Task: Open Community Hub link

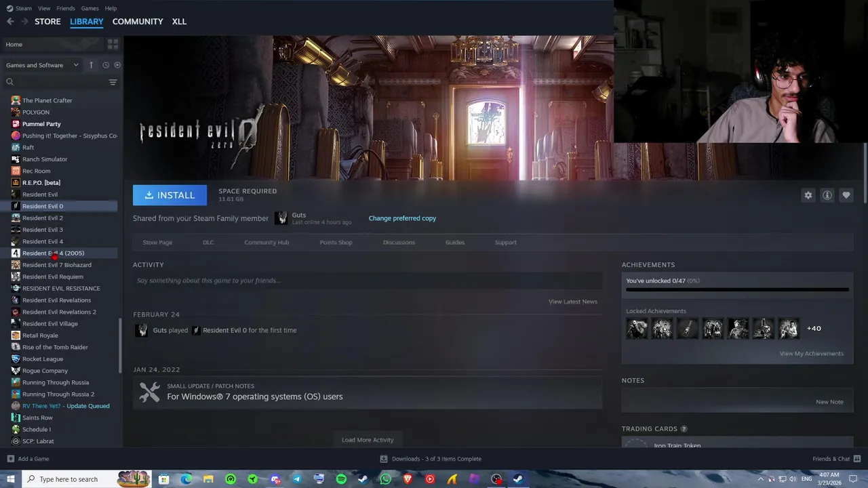Action: [x=267, y=242]
